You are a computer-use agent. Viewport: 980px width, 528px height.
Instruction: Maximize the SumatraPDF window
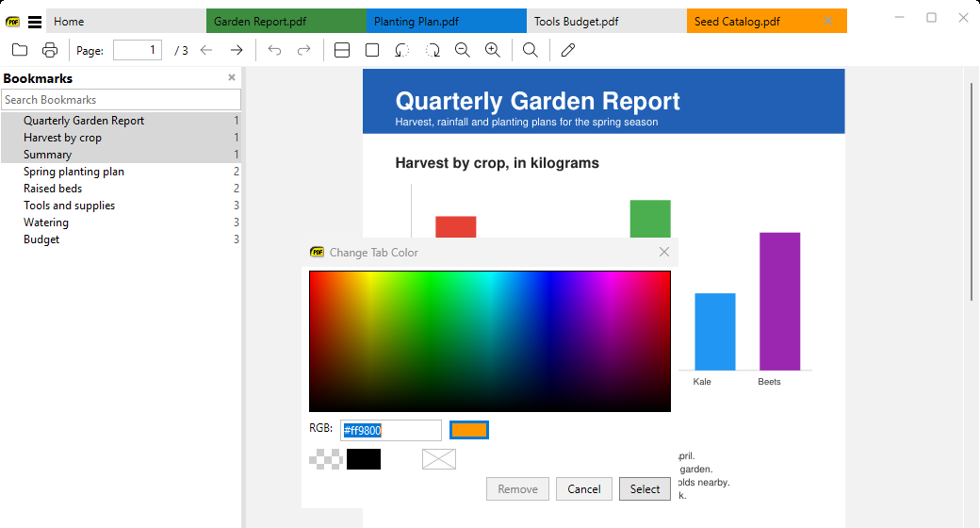point(931,18)
